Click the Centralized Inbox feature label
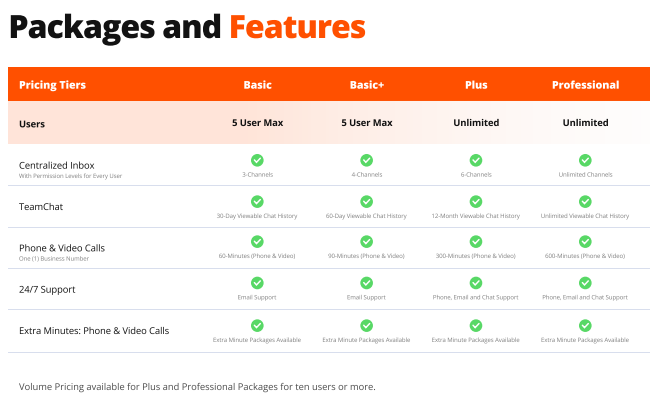 click(57, 165)
